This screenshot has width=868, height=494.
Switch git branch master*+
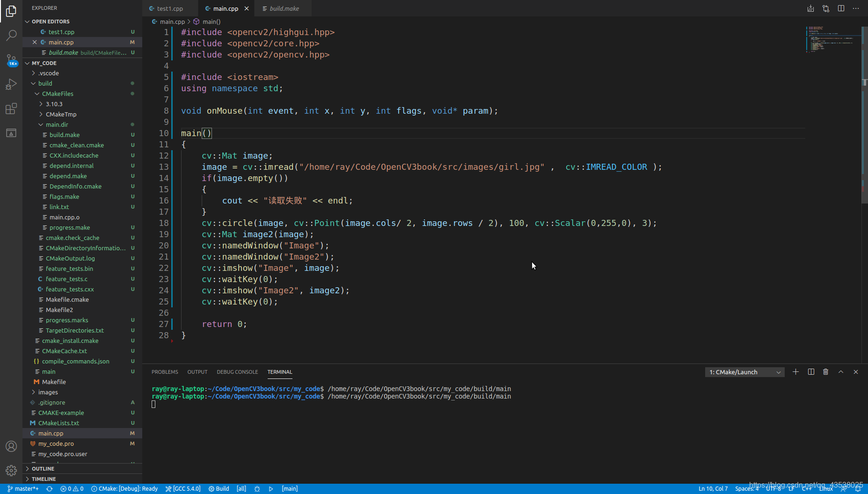click(x=23, y=489)
